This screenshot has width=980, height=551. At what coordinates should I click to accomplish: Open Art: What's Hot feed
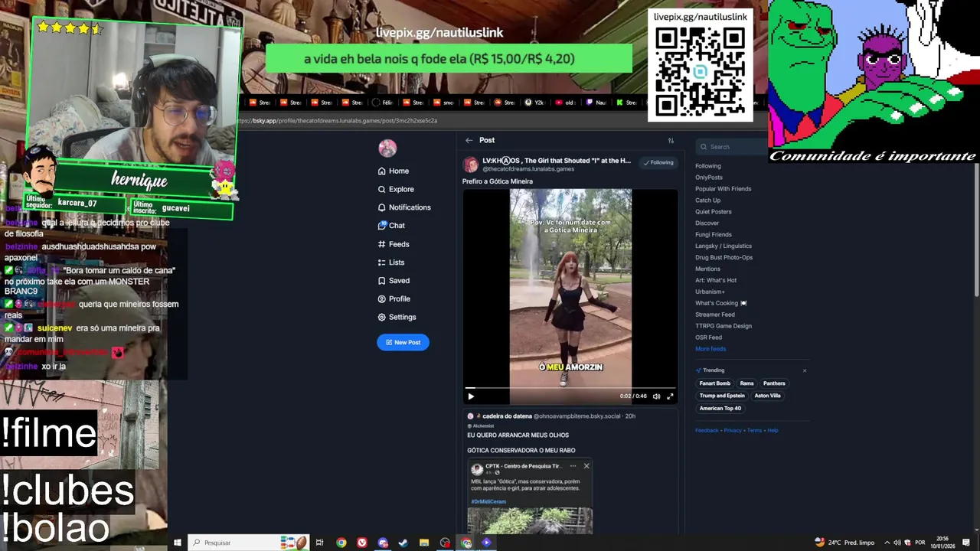pos(716,280)
